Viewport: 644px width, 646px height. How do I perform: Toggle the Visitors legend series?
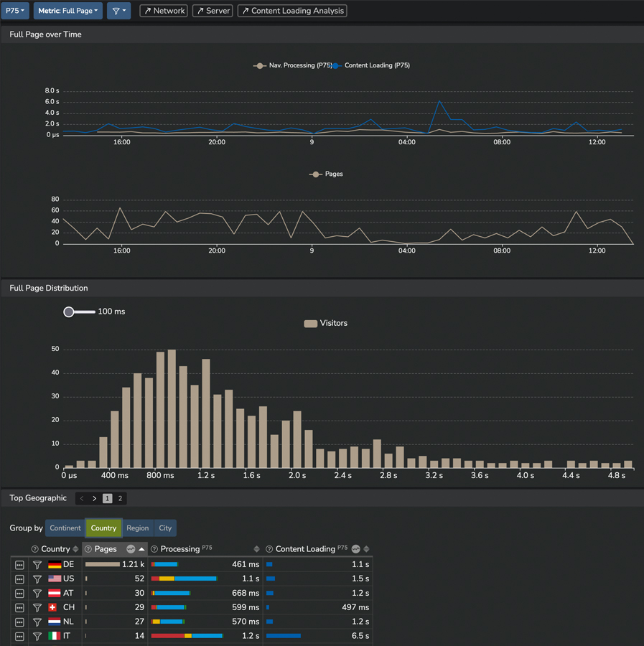tap(325, 324)
